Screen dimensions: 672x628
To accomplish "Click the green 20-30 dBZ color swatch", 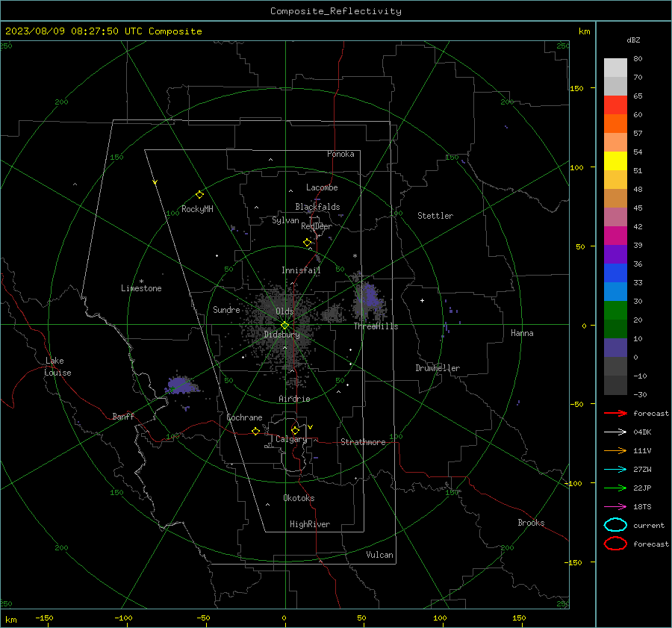I will tap(615, 311).
